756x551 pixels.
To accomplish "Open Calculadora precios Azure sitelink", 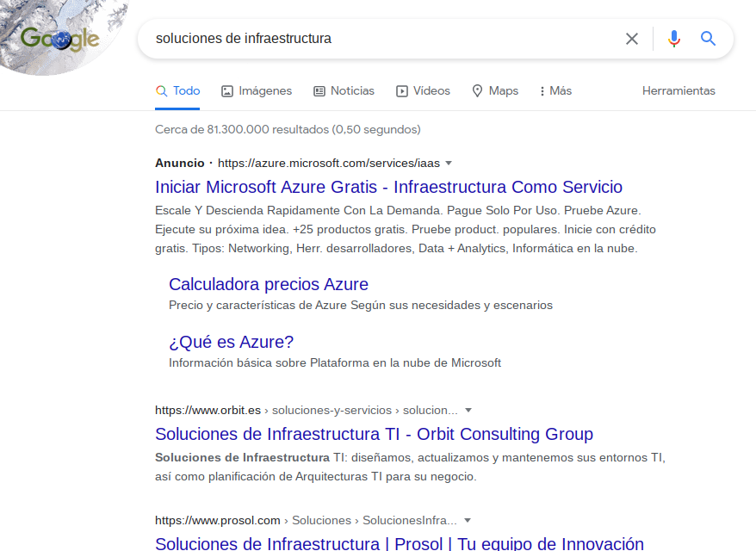I will [269, 284].
